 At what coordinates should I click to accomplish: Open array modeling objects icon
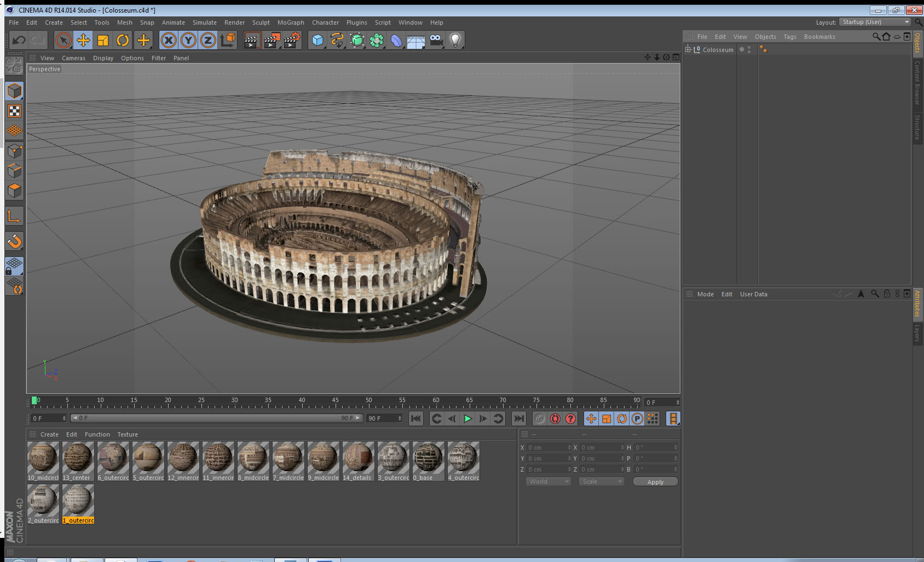pyautogui.click(x=377, y=40)
